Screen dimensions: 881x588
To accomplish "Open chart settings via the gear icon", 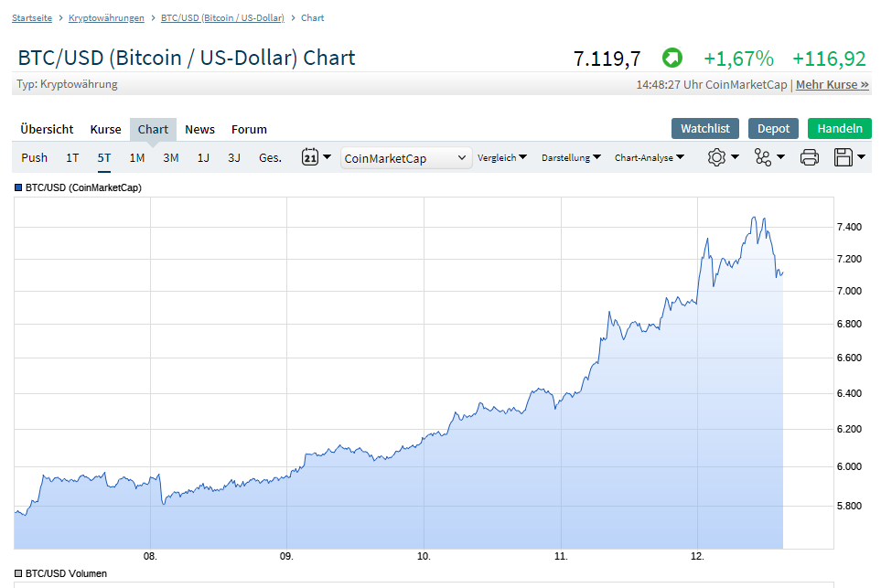I will [718, 157].
